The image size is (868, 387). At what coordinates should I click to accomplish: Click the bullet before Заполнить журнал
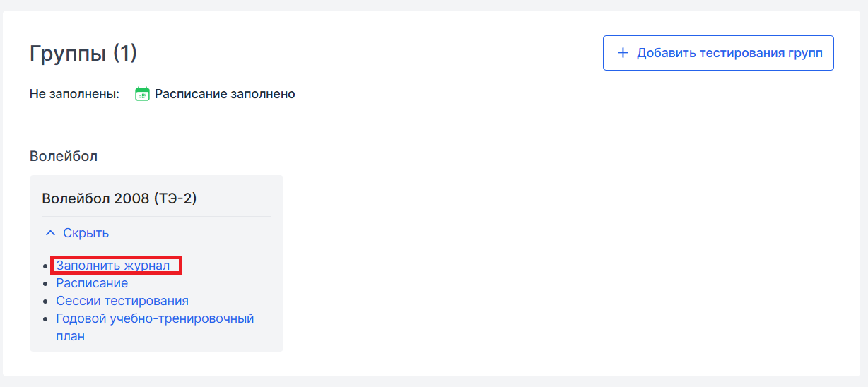point(45,266)
